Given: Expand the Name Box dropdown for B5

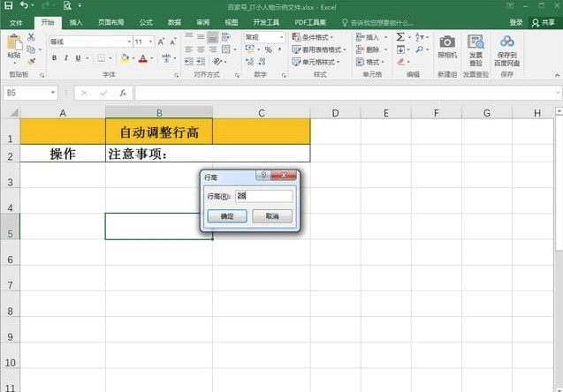Looking at the screenshot, I should click(x=53, y=93).
